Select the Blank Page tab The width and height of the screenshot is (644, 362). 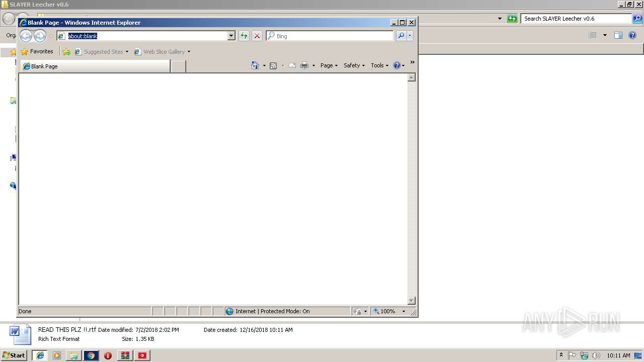(95, 66)
